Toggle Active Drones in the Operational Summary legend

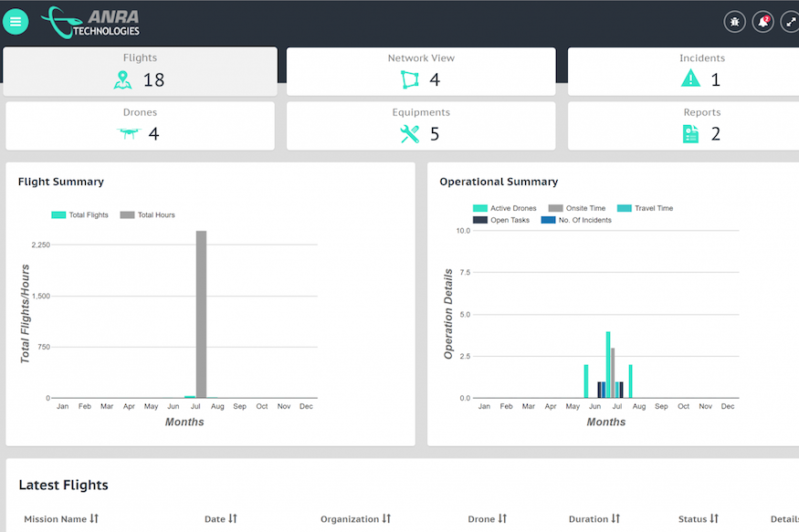pyautogui.click(x=505, y=208)
